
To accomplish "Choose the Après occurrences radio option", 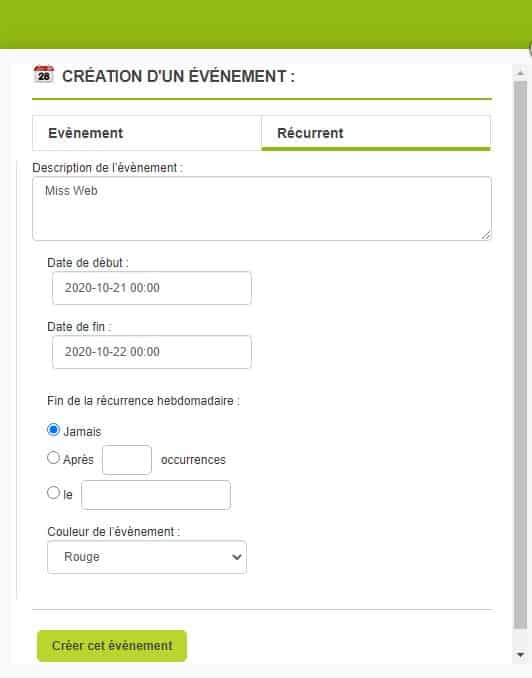I will [x=53, y=458].
